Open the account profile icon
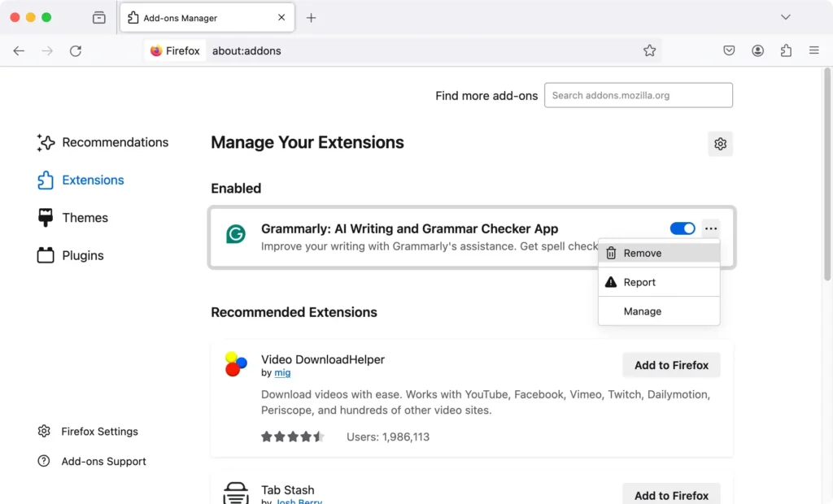This screenshot has height=504, width=833. pyautogui.click(x=757, y=50)
